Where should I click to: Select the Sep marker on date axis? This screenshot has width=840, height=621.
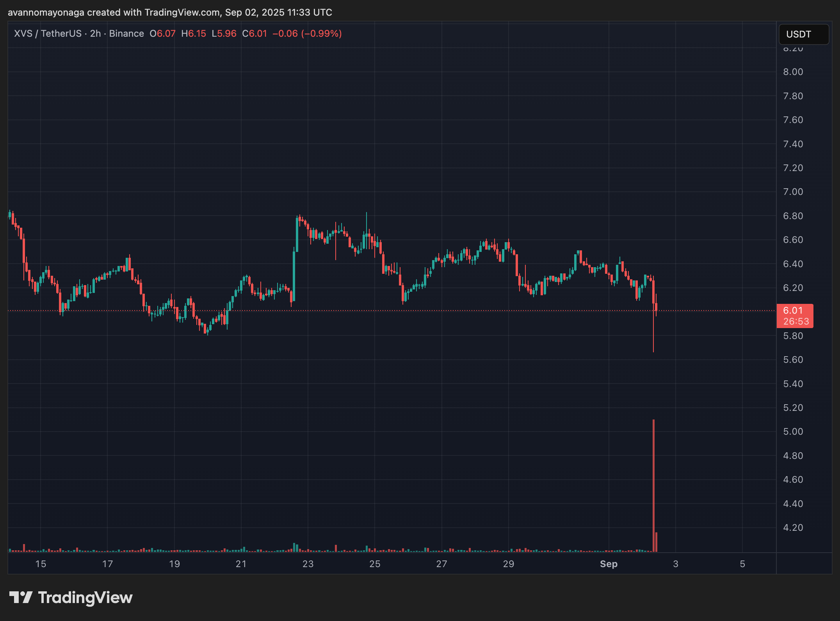point(609,564)
